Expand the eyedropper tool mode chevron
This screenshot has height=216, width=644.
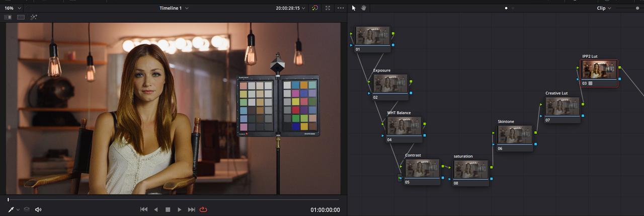tap(18, 209)
